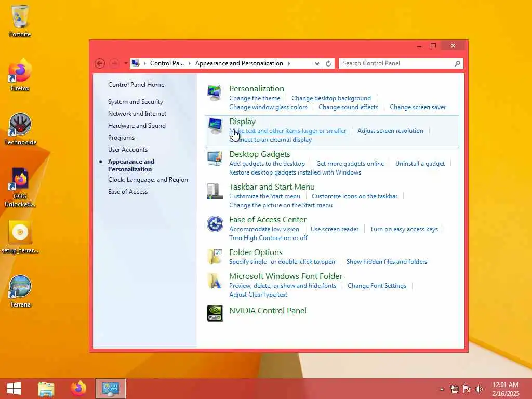The width and height of the screenshot is (532, 399).
Task: Show hidden tray icons arrow
Action: tap(442, 389)
